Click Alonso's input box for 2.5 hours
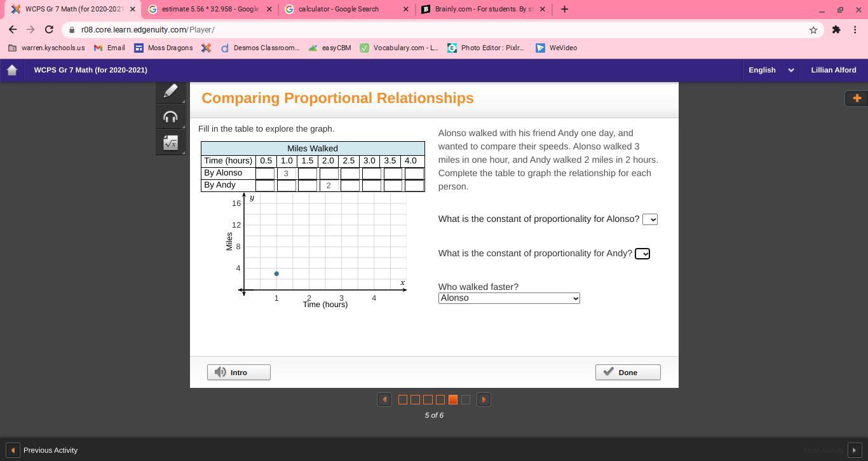 tap(350, 174)
